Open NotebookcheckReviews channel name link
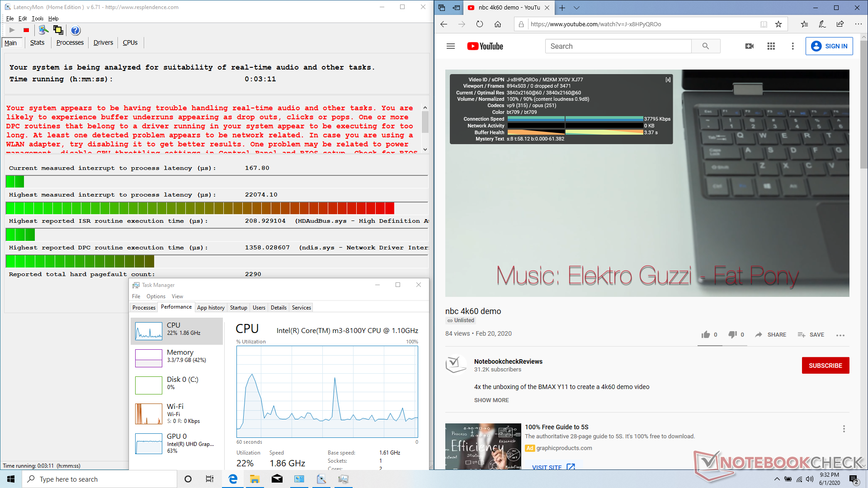The image size is (868, 488). click(x=508, y=361)
